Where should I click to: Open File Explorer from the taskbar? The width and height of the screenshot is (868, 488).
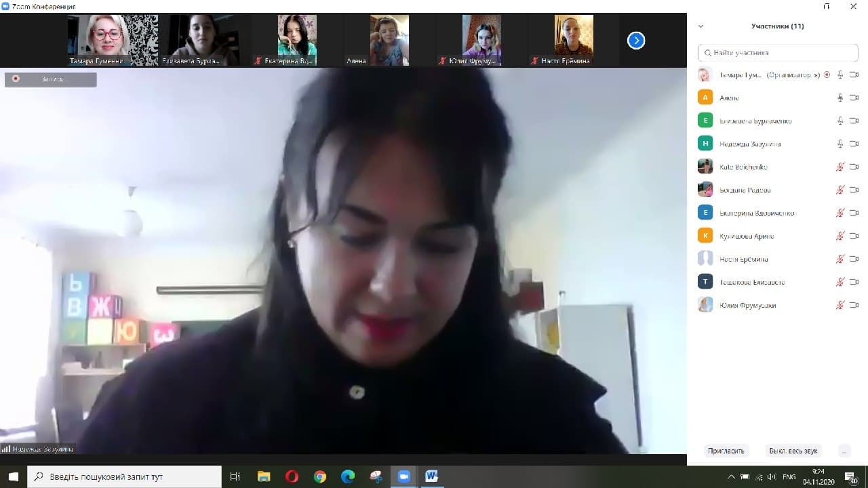pyautogui.click(x=264, y=476)
